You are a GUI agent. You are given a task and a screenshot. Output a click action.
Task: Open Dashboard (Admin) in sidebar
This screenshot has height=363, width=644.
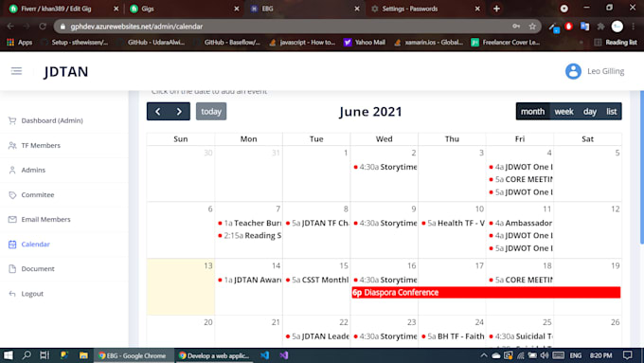coord(52,120)
